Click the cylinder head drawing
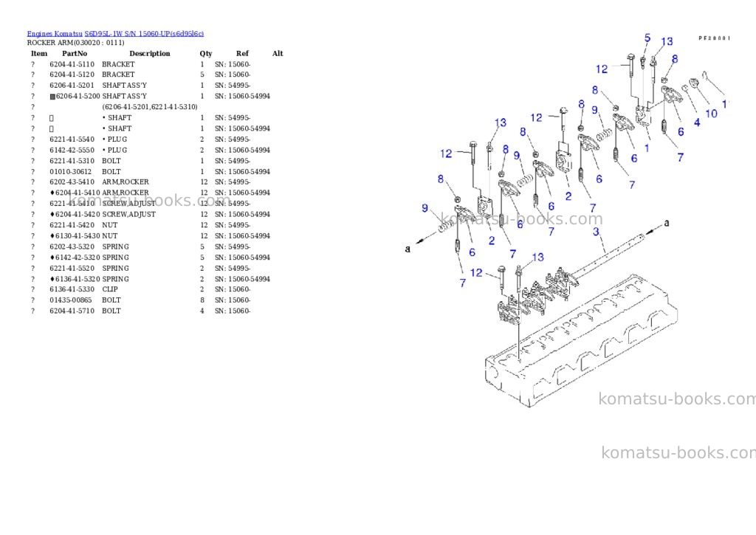756x535 pixels. coord(581,342)
